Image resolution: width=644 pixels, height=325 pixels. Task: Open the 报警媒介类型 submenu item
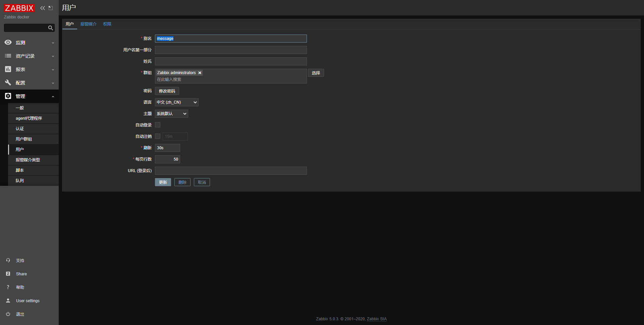pos(33,160)
